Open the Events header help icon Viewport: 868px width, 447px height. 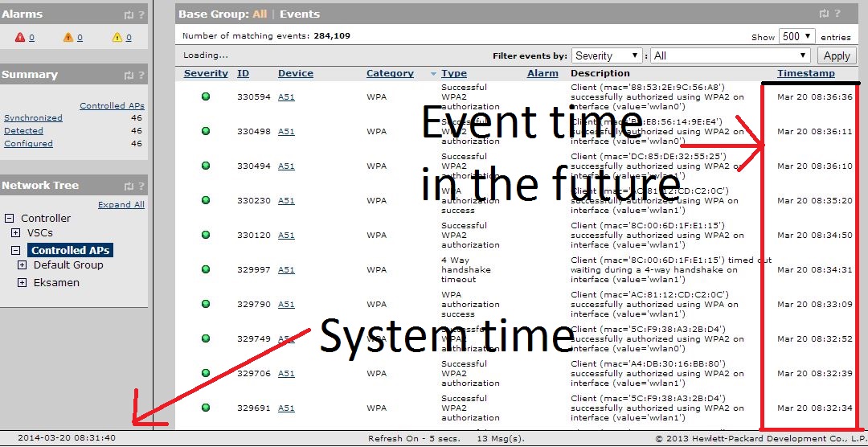[837, 14]
